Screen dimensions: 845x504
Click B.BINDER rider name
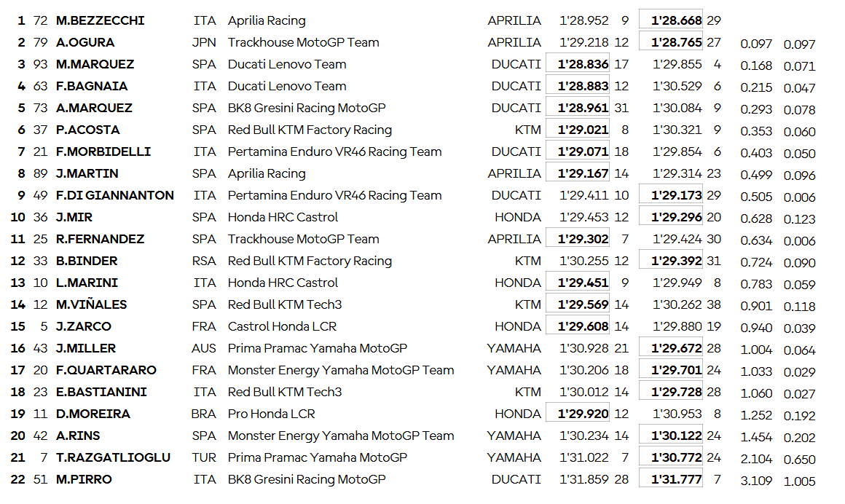tap(87, 261)
